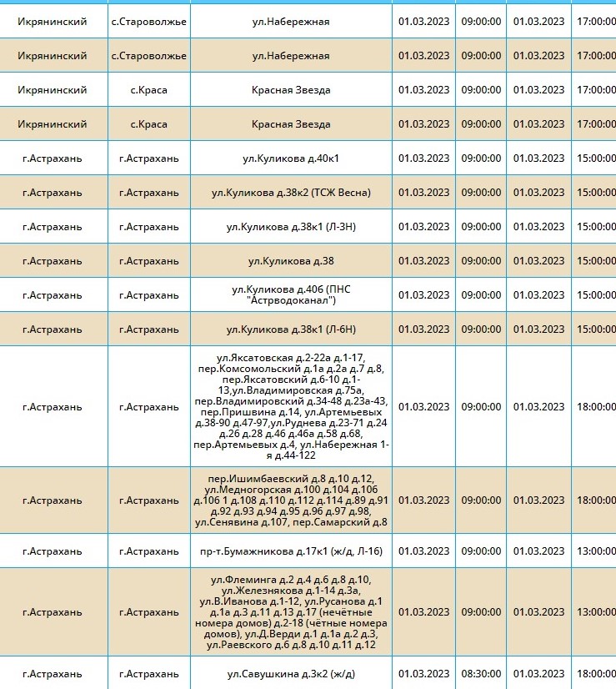Image resolution: width=616 pixels, height=689 pixels.
Task: Click с.Староволжье in the topmost row
Action: [148, 22]
